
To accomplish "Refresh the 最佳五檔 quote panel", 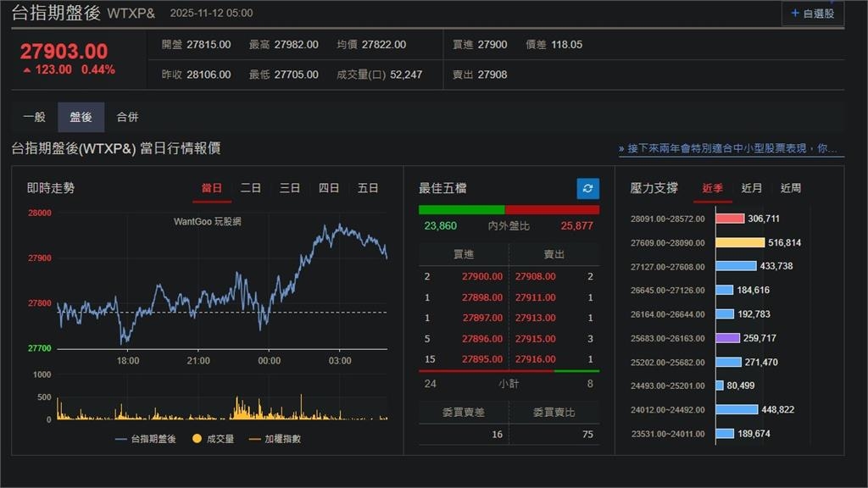I will click(587, 189).
